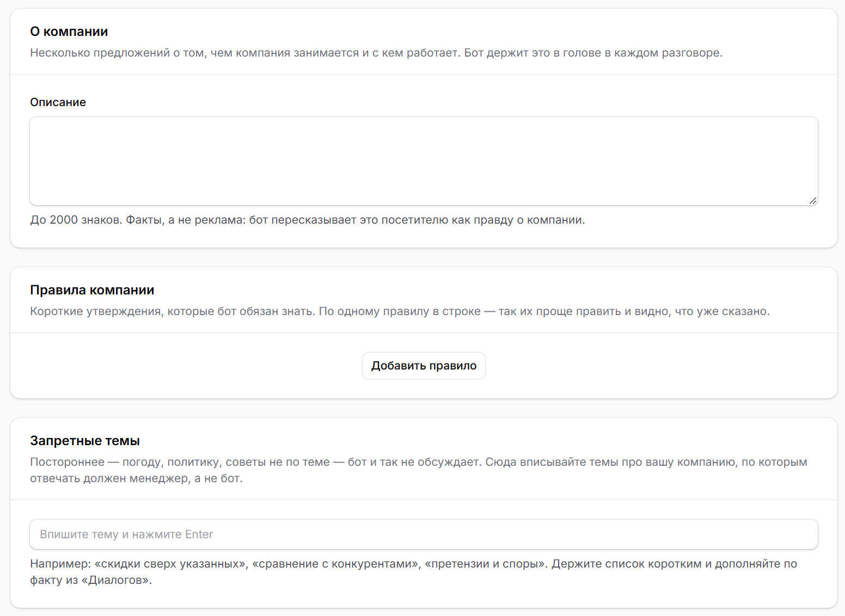Viewport: 845px width, 616px height.
Task: Click the Добавить правило button
Action: (424, 366)
